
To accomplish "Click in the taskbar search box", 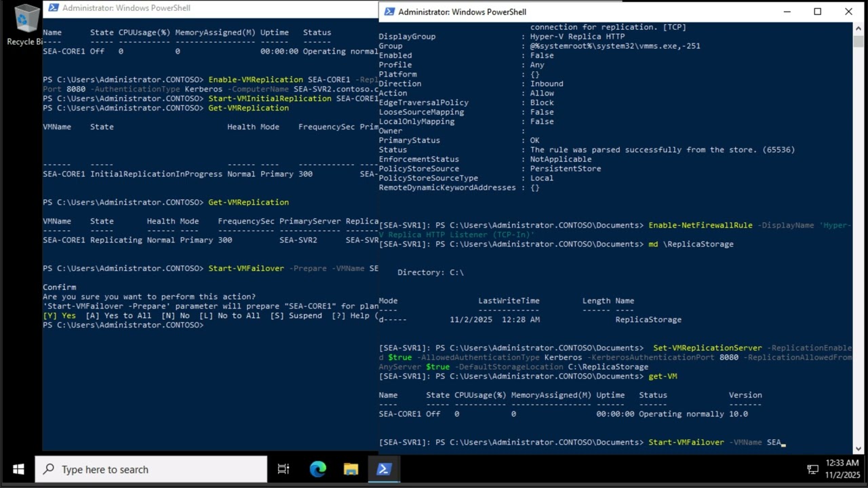I will [x=151, y=469].
